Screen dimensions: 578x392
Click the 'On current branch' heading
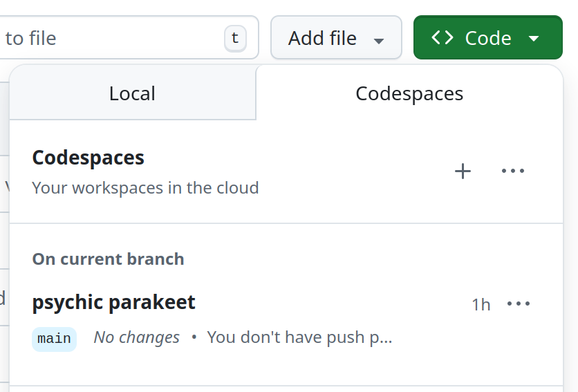108,259
